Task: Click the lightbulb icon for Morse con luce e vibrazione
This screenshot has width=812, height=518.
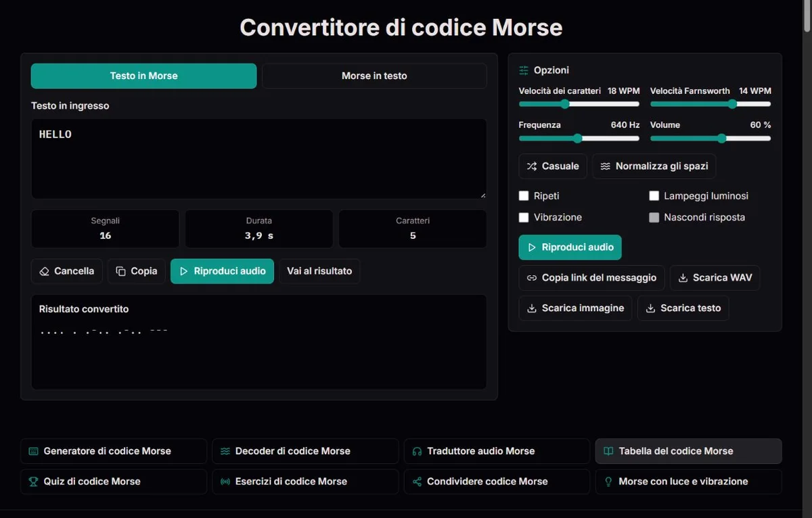Action: [609, 481]
